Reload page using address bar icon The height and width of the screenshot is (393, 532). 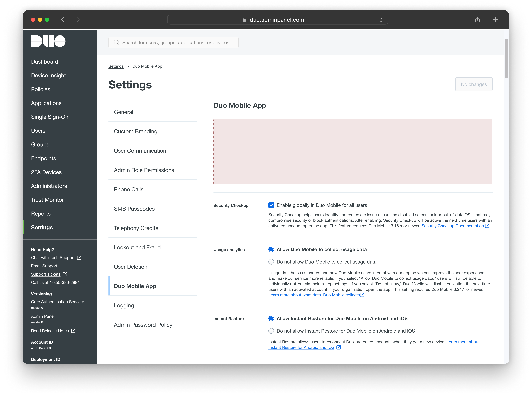(381, 20)
